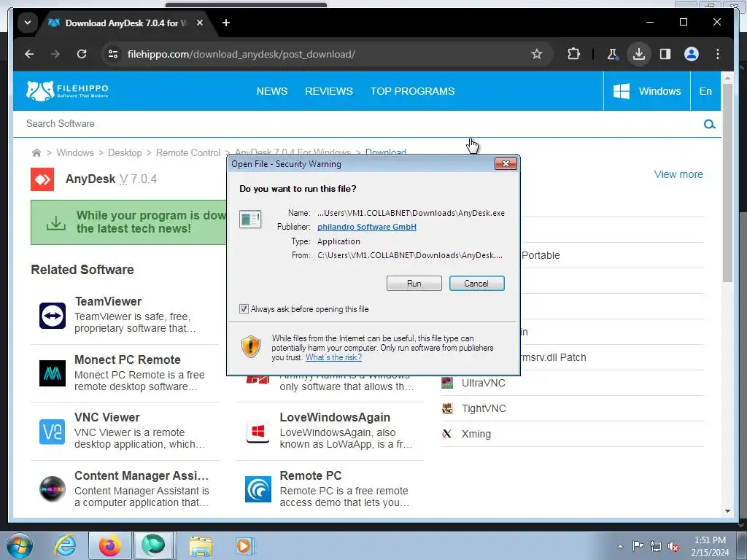Open Monect PC Remote icon
Viewport: 747px width, 560px height.
click(x=53, y=373)
